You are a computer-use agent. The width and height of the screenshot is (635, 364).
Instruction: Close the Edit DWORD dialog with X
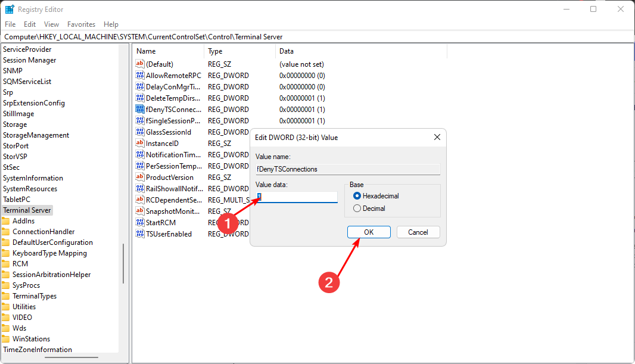[x=437, y=137]
